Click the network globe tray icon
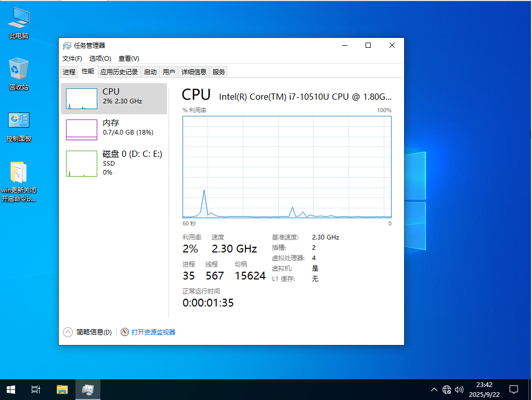 coord(447,390)
